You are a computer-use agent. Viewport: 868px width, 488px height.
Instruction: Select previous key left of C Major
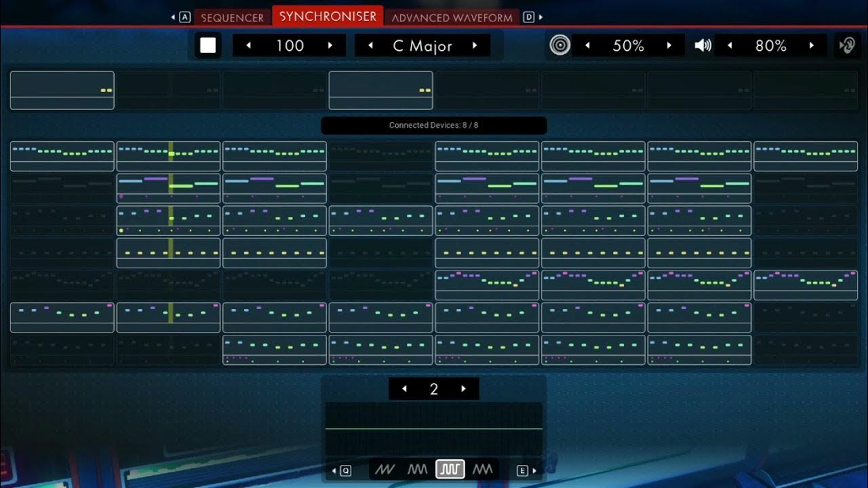(x=371, y=45)
